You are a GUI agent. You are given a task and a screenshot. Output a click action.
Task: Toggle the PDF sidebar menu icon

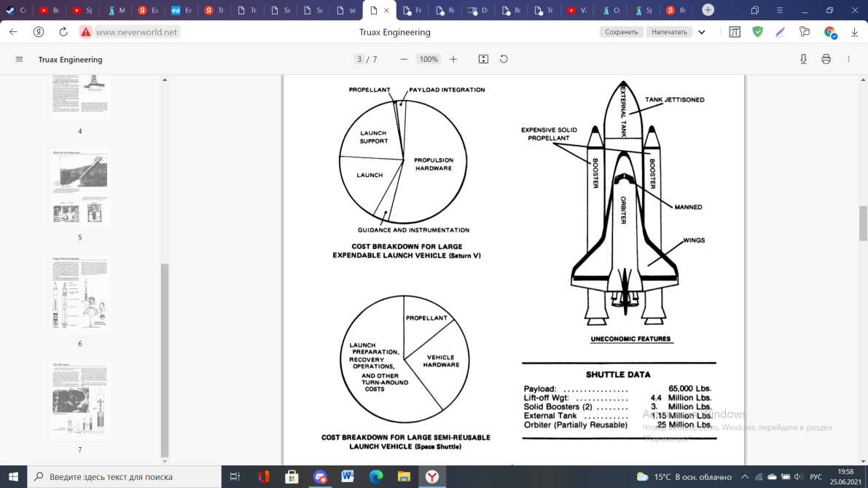[19, 59]
